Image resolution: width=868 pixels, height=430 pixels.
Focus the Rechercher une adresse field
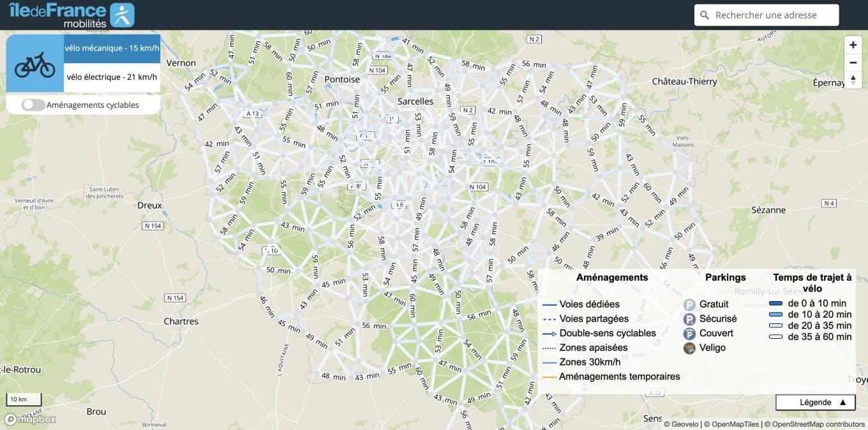click(x=772, y=15)
